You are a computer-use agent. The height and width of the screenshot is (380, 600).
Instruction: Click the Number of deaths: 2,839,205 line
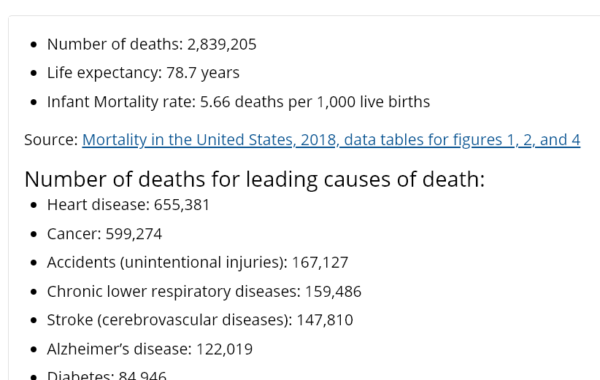[x=152, y=44]
